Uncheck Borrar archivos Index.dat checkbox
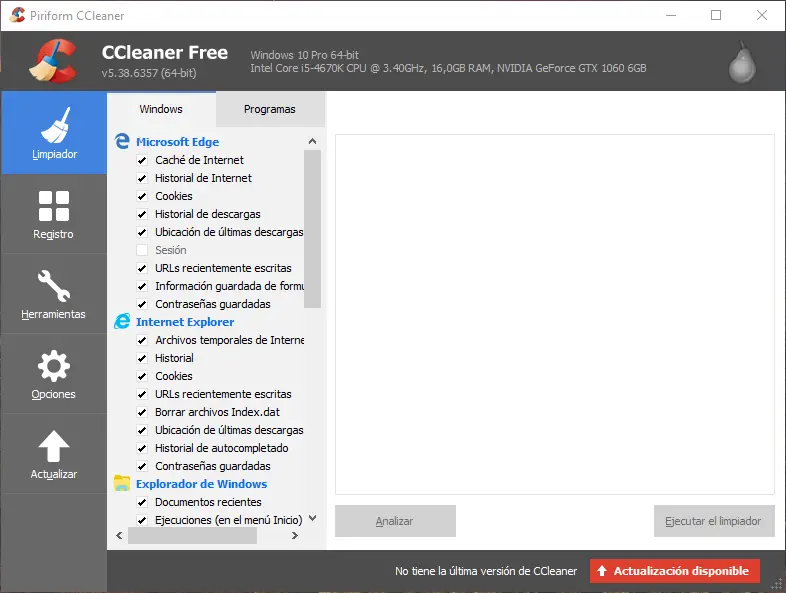 point(142,413)
